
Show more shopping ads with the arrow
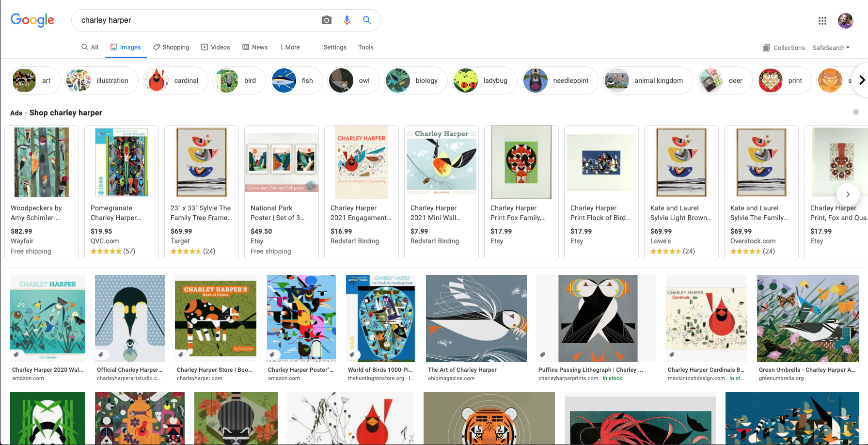(x=848, y=194)
